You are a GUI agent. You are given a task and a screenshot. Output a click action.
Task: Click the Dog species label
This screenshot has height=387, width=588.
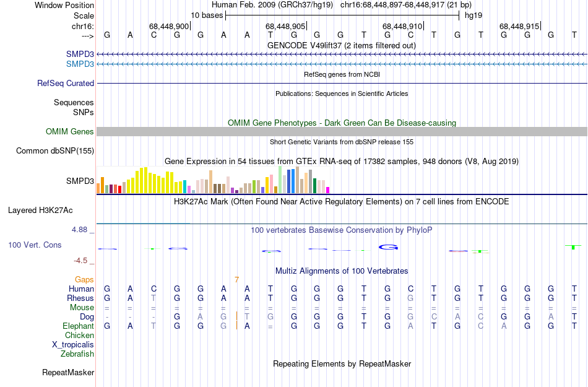click(87, 317)
